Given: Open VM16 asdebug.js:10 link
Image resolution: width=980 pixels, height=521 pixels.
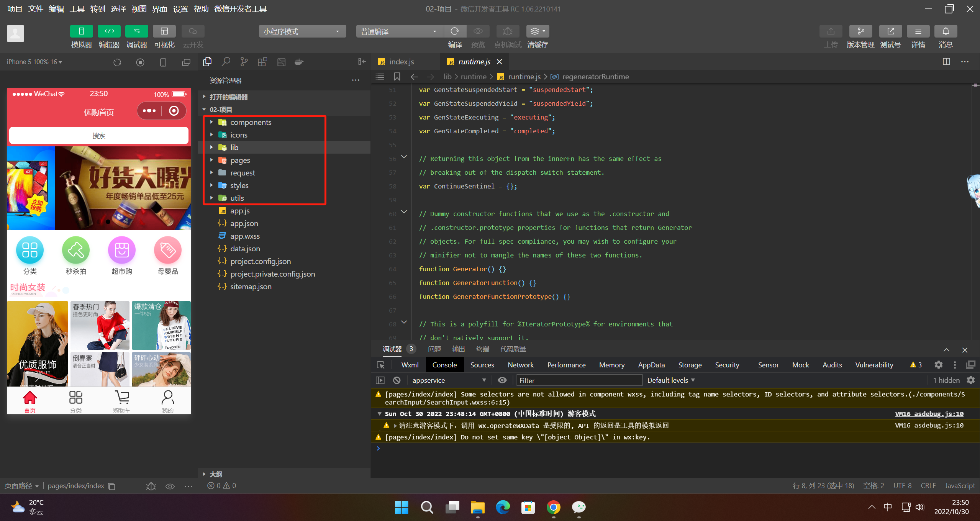Looking at the screenshot, I should [x=929, y=414].
